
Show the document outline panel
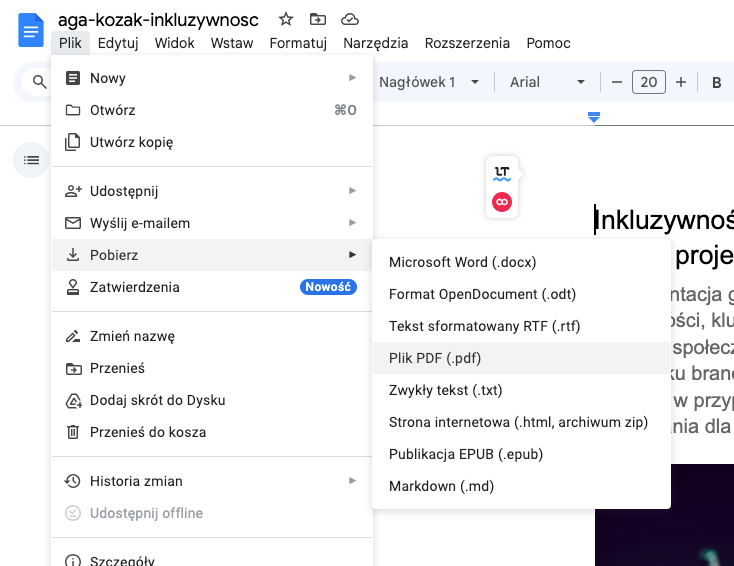[x=31, y=160]
